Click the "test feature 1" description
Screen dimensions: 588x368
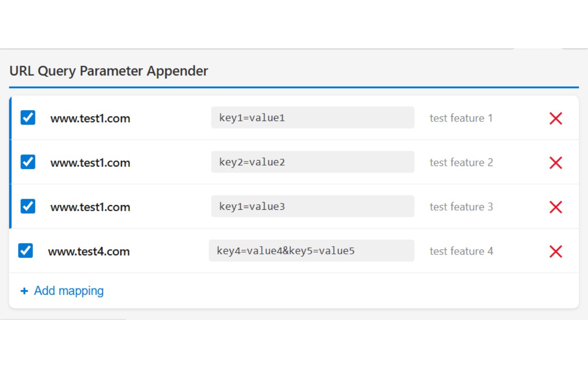pyautogui.click(x=461, y=118)
